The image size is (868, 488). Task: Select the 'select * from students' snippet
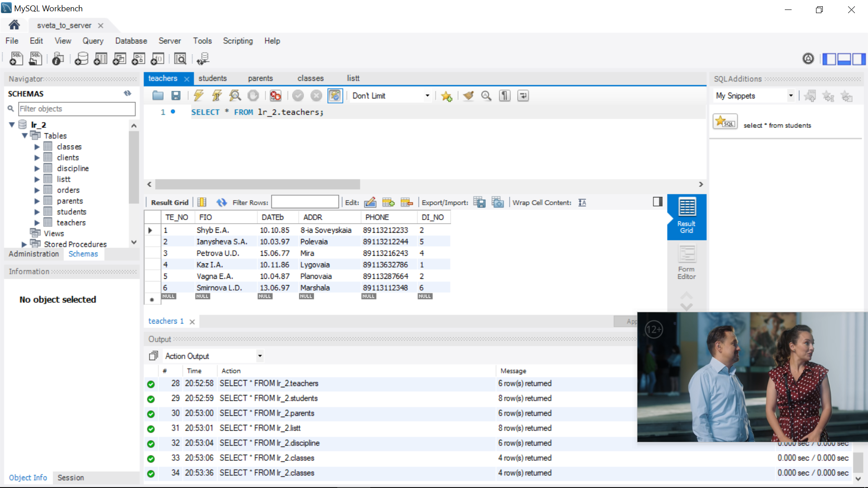coord(777,125)
